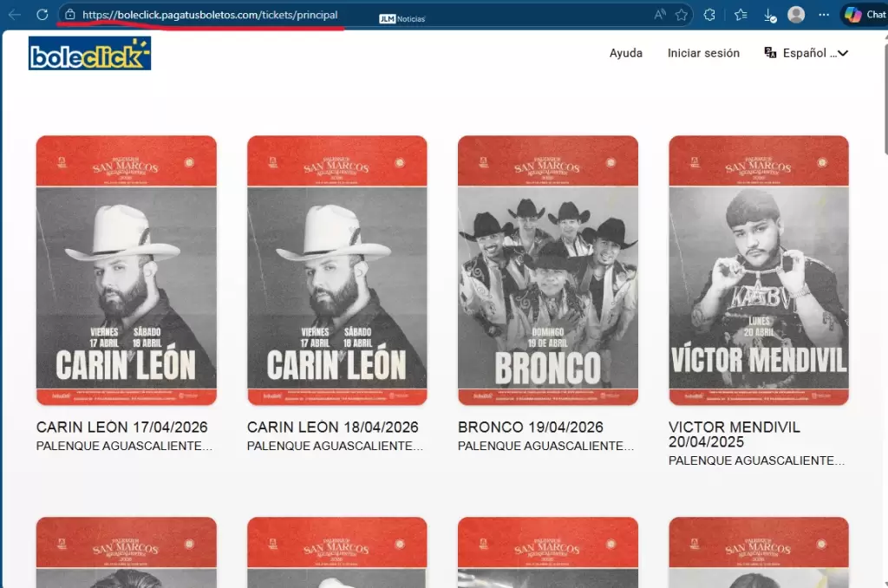Add page to favorites star icon

[682, 15]
